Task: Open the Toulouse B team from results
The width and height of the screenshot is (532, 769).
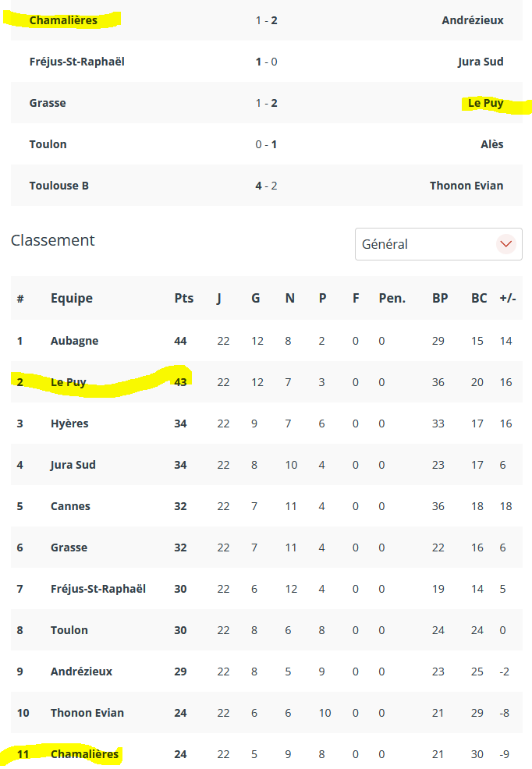Action: coord(59,186)
